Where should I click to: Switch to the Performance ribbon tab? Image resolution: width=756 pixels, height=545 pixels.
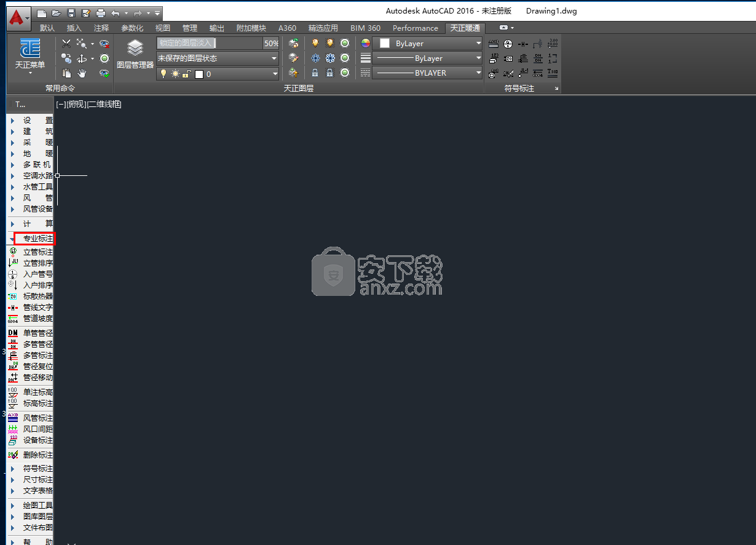(415, 28)
